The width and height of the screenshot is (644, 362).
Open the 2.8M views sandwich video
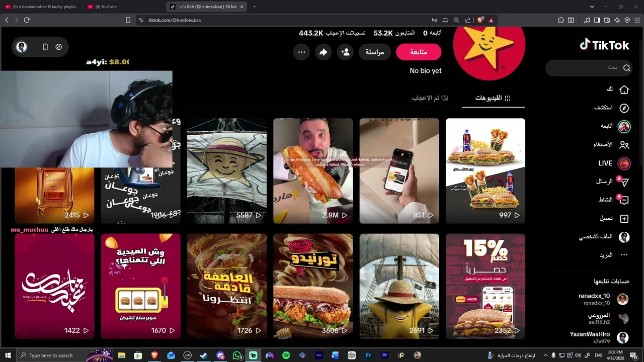point(313,171)
